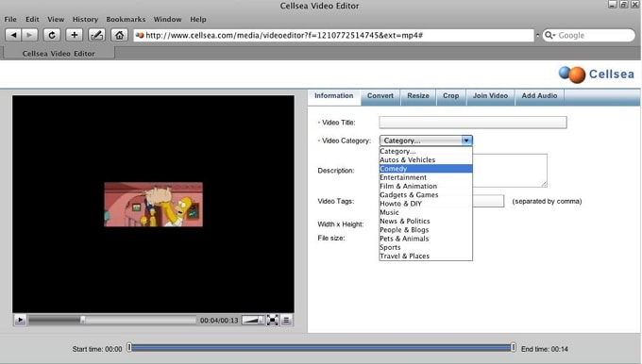
Task: Switch to the Information tab
Action: pyautogui.click(x=333, y=96)
